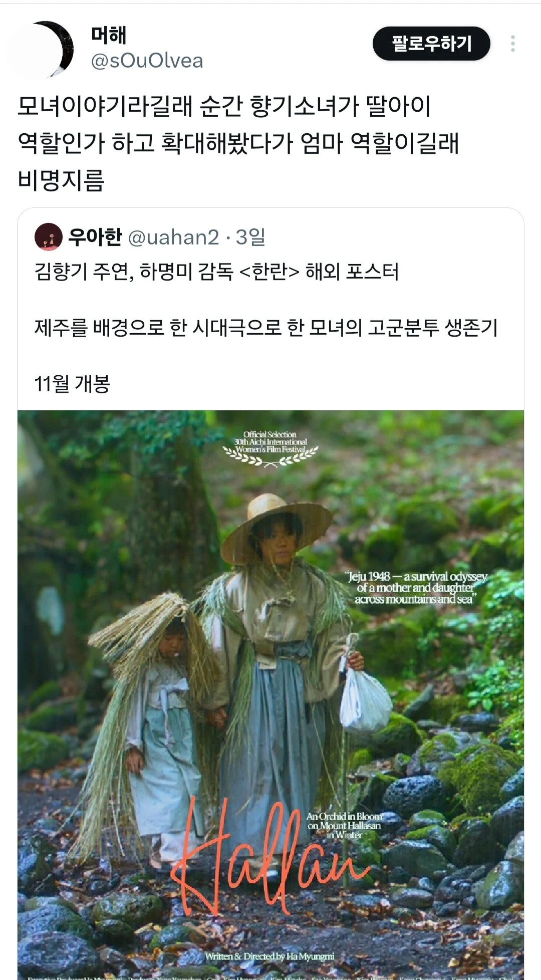Tap the 우아한 quoted tweet avatar
541x980 pixels.
pyautogui.click(x=48, y=237)
